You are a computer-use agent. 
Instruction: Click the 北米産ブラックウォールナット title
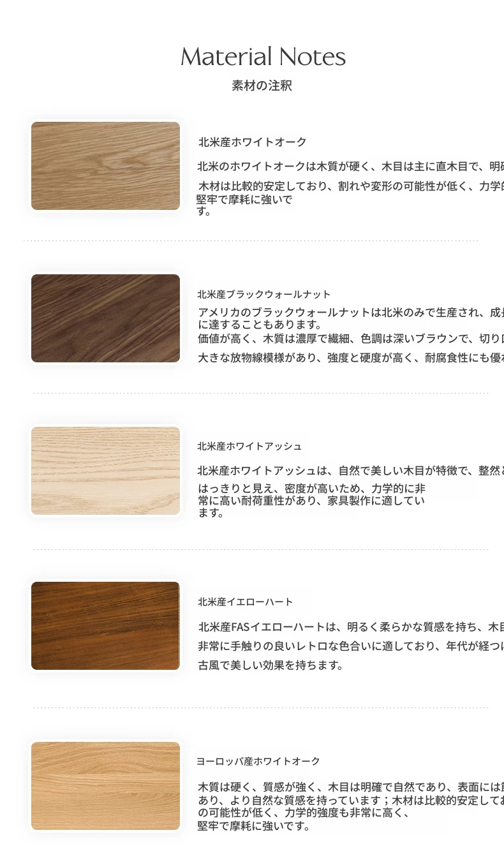pyautogui.click(x=264, y=294)
